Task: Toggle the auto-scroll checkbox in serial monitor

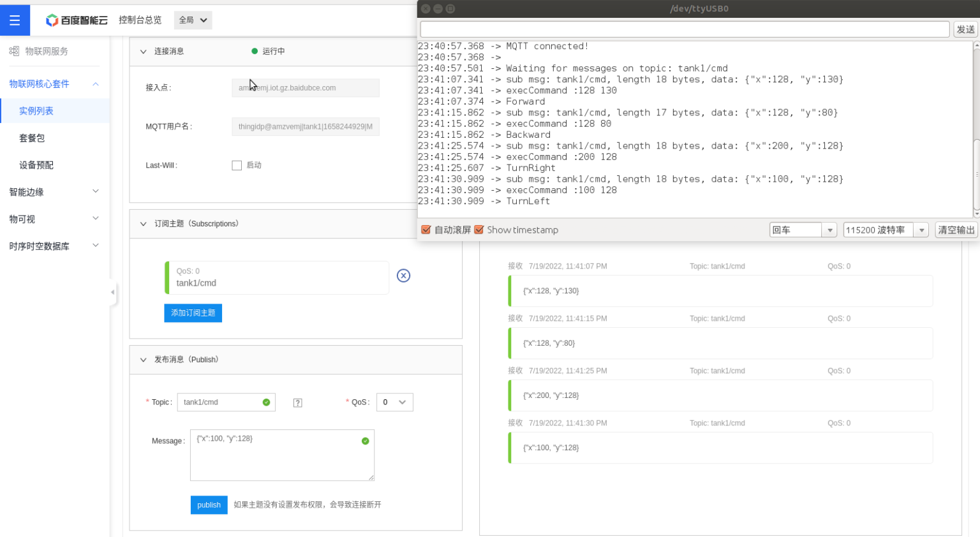Action: (x=426, y=230)
